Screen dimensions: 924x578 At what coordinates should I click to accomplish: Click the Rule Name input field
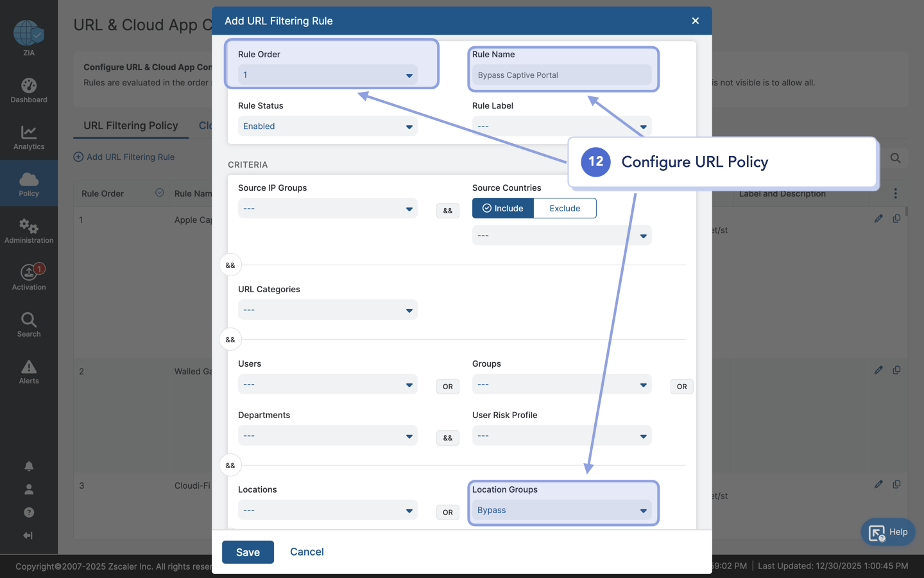pyautogui.click(x=562, y=75)
